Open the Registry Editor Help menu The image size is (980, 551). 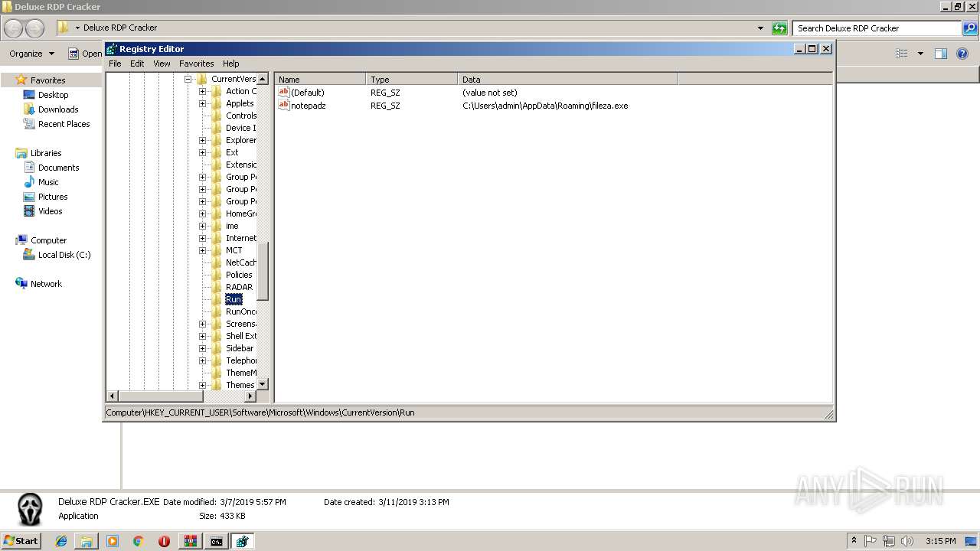coord(231,64)
